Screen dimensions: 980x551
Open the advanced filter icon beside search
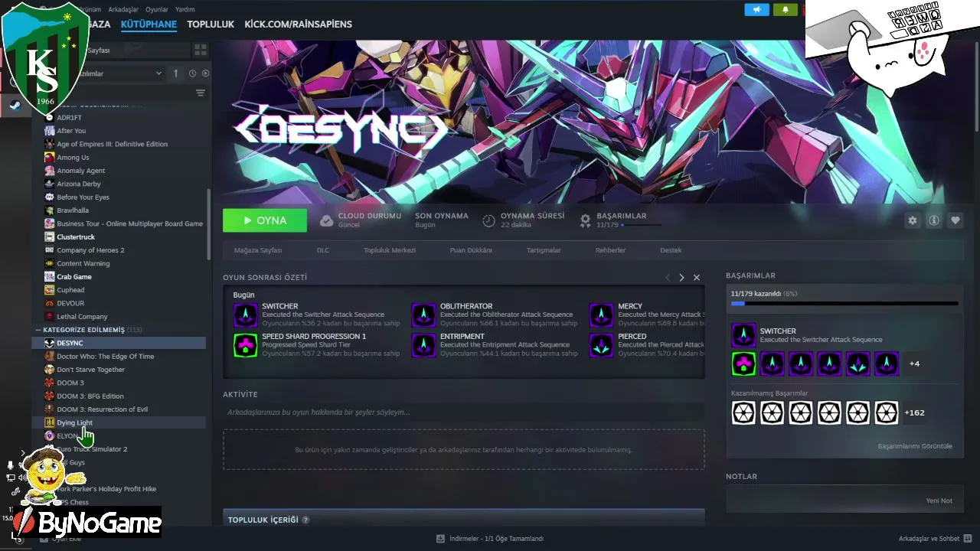[x=201, y=93]
